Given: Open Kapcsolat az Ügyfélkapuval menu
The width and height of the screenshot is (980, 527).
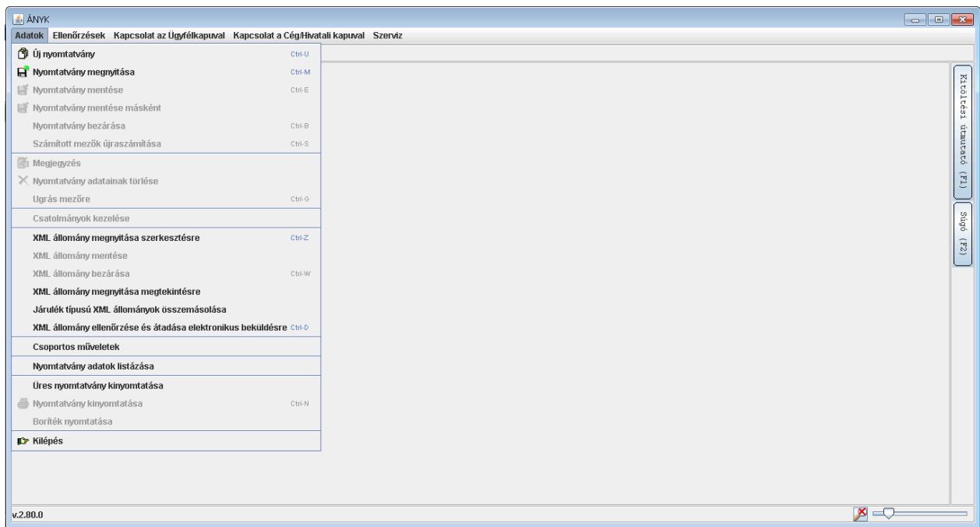Looking at the screenshot, I should (169, 36).
